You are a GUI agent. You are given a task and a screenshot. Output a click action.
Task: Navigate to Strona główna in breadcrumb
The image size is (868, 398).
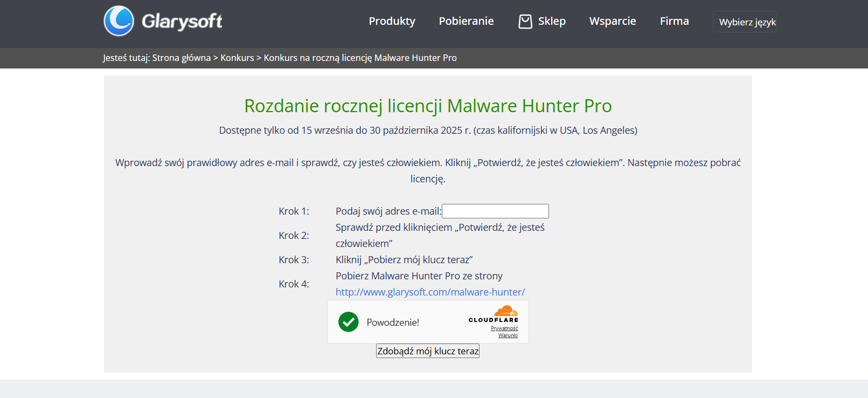point(181,58)
